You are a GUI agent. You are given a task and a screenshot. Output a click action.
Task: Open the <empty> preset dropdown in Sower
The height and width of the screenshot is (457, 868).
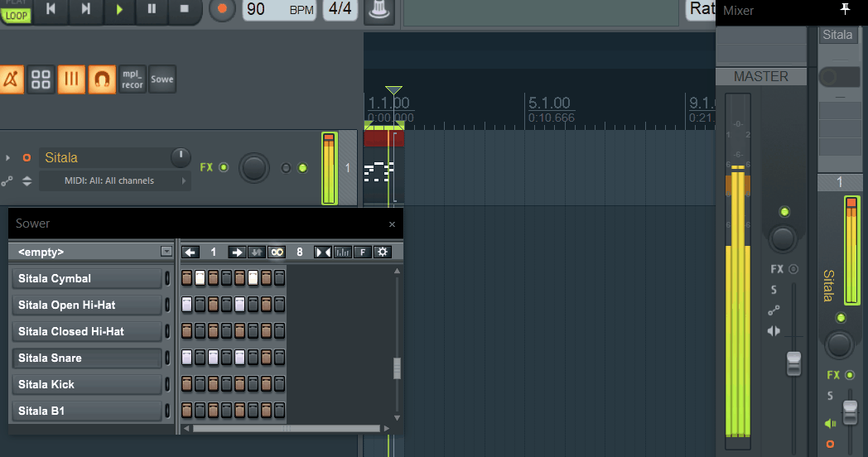(91, 252)
